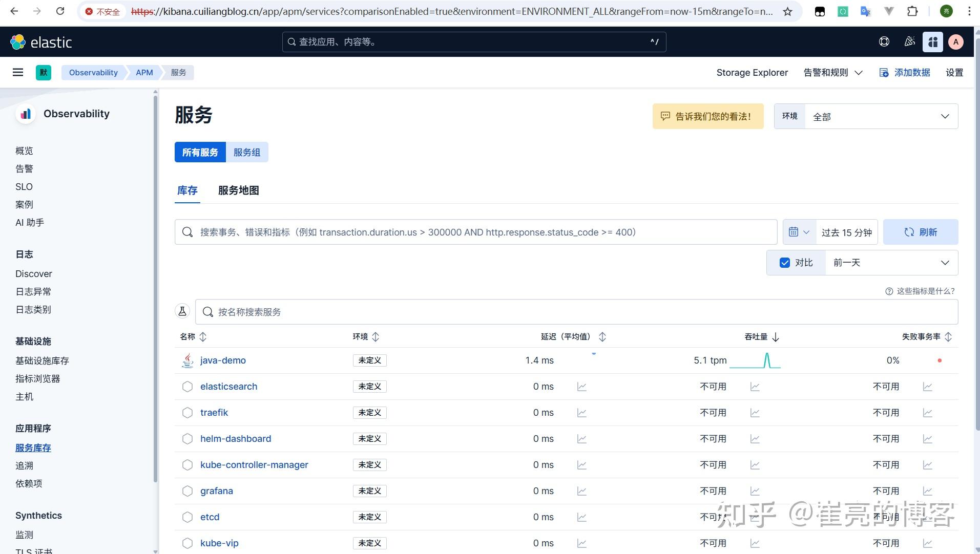Open the hamburger navigation menu
980x554 pixels.
17,72
